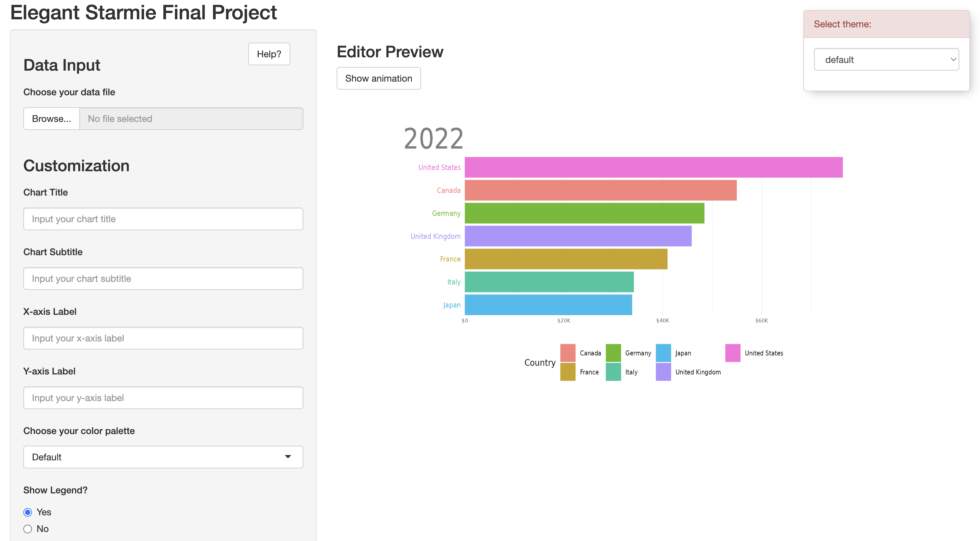
Task: Click the United States legend swatch
Action: (x=733, y=353)
